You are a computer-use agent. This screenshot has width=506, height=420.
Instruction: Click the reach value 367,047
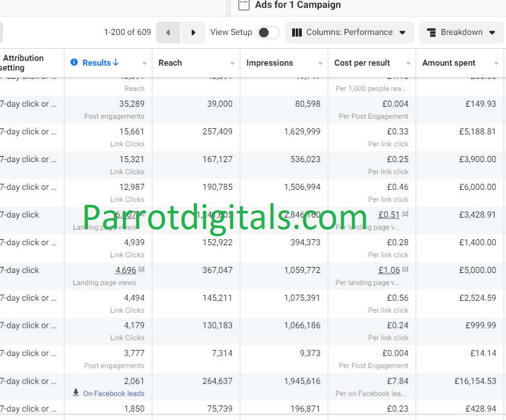(217, 270)
